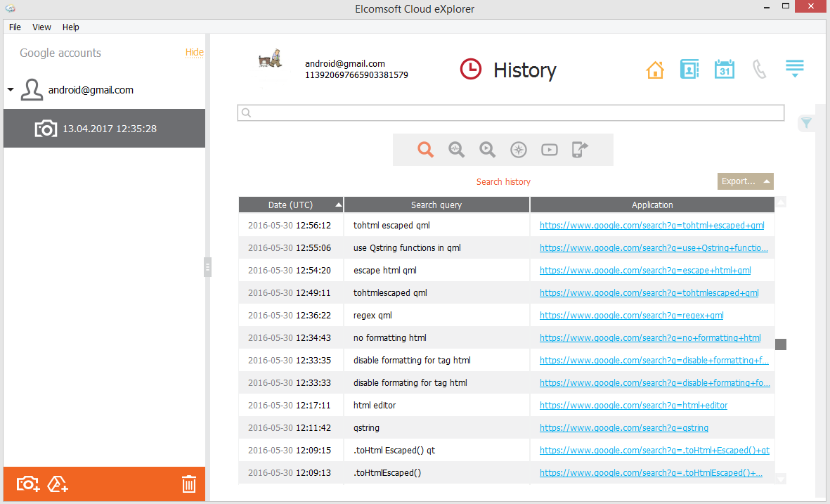Add a new snapshot with camera-plus icon
This screenshot has width=830, height=504.
point(28,484)
